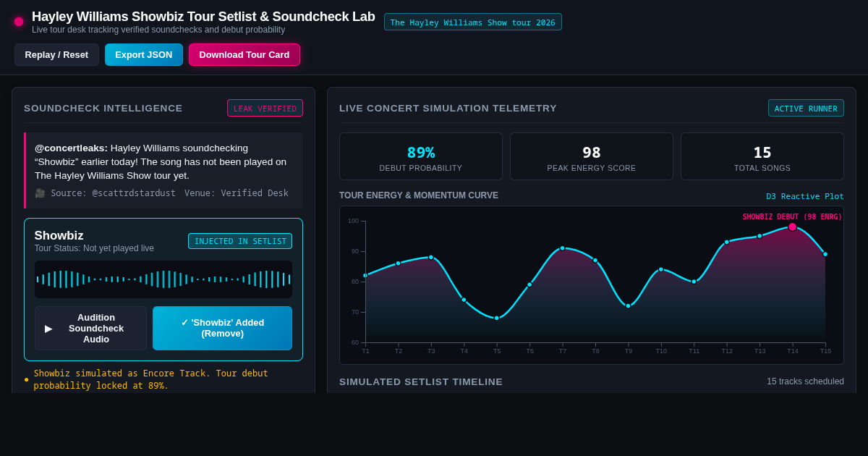The width and height of the screenshot is (868, 456).
Task: Select the T1 data point on the curve
Action: 365,276
